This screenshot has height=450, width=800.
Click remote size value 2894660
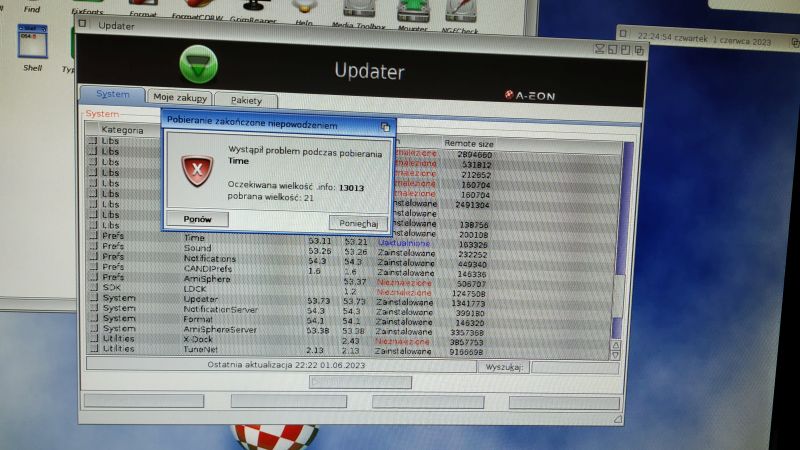pos(474,154)
